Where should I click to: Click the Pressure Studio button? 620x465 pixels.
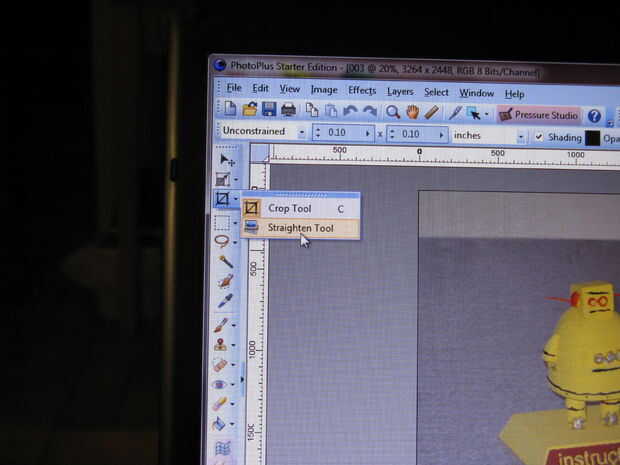(x=539, y=115)
